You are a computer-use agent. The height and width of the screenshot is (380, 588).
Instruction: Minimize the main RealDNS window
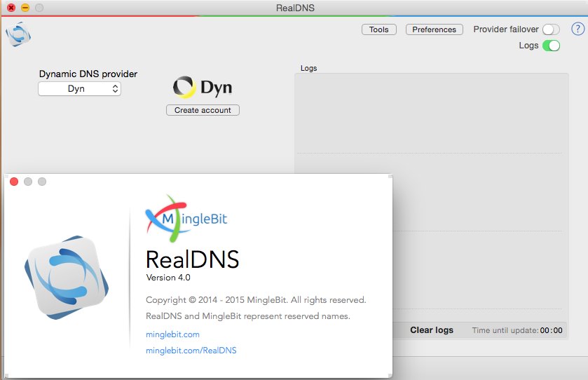25,8
